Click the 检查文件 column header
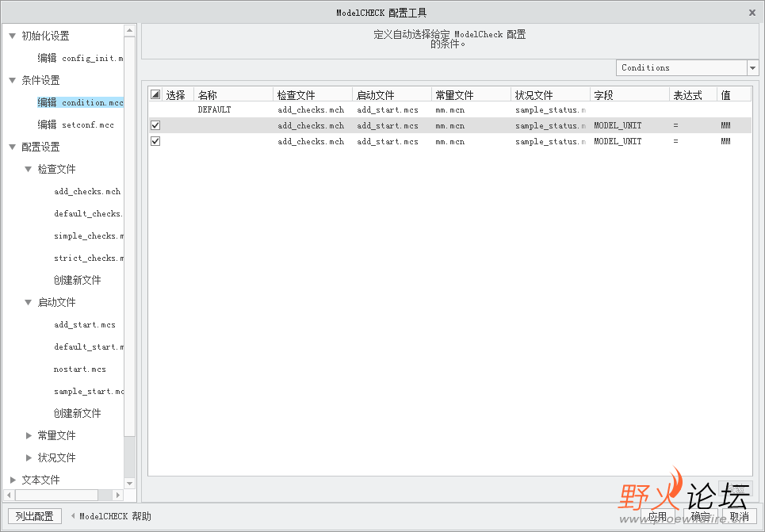 [312, 94]
